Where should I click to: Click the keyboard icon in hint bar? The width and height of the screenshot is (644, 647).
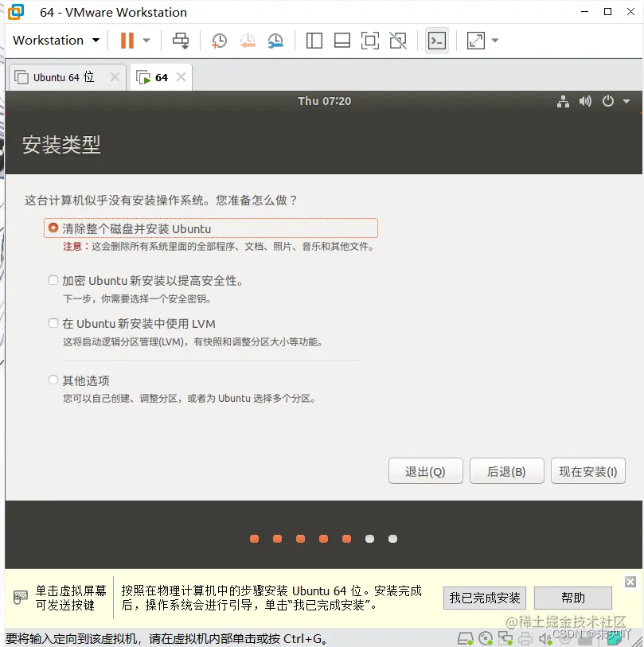[x=20, y=597]
